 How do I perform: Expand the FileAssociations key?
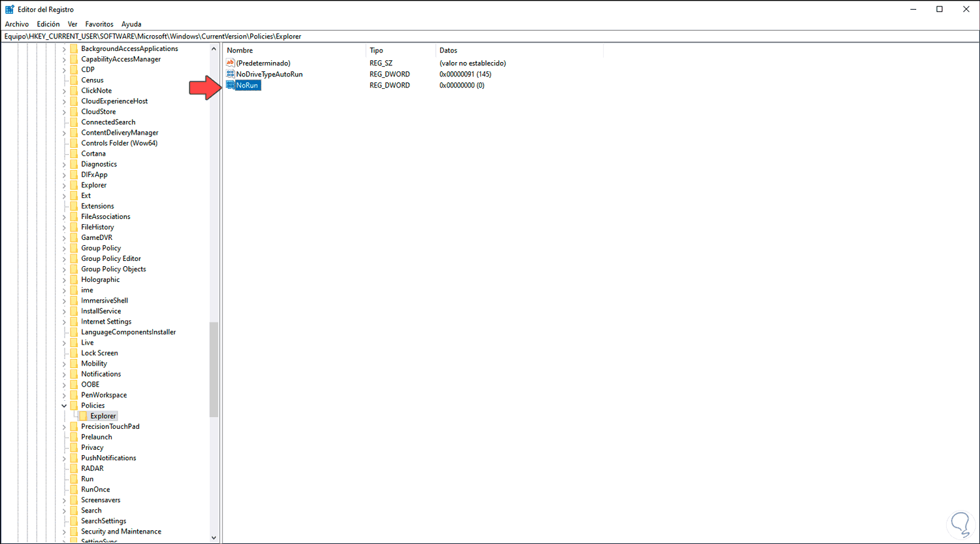(64, 216)
